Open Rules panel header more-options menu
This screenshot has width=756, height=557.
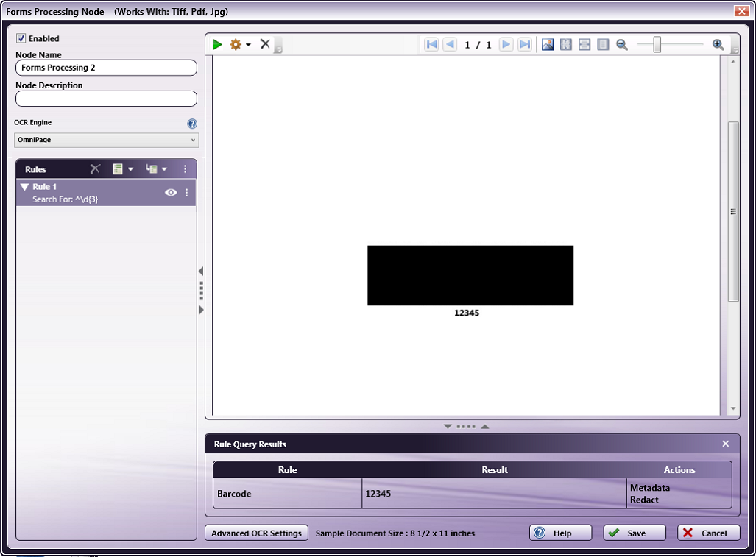[x=186, y=168]
